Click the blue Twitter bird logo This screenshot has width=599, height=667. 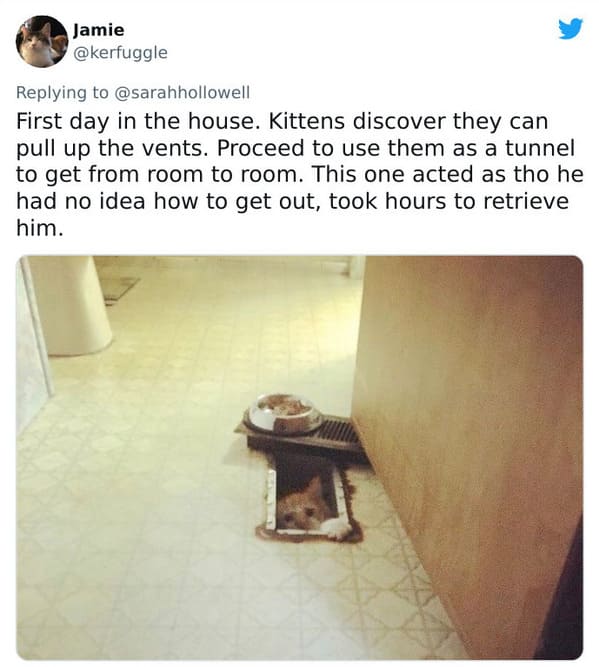pos(570,29)
